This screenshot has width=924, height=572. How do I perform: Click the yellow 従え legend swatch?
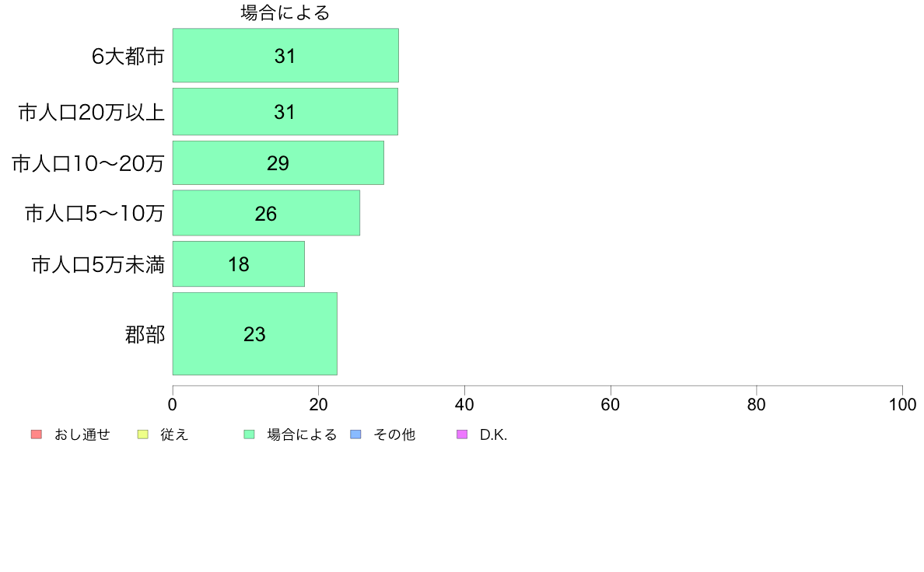pos(142,434)
